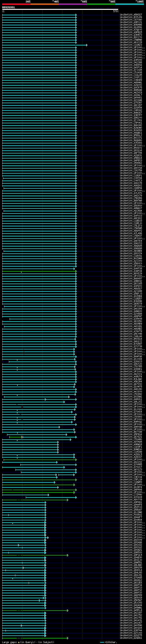Select hit label UniRef100_C5X7R5
The height and width of the screenshot is (644, 146).
pos(131,366)
